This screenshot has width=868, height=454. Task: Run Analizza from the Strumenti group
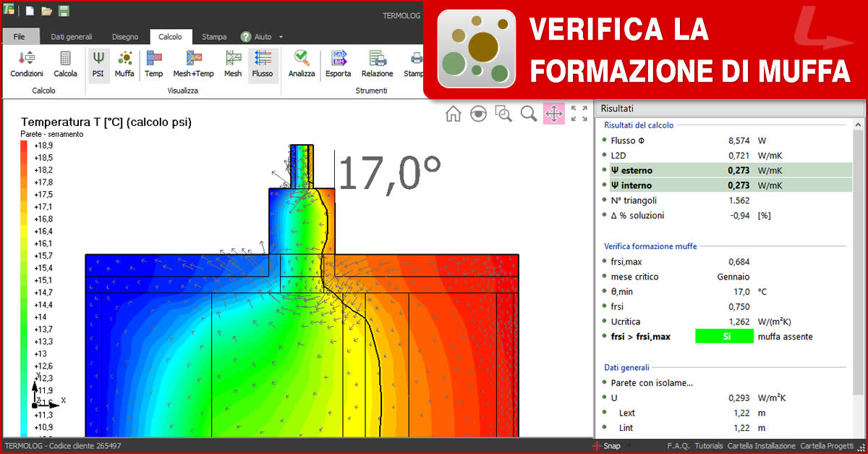(x=301, y=64)
